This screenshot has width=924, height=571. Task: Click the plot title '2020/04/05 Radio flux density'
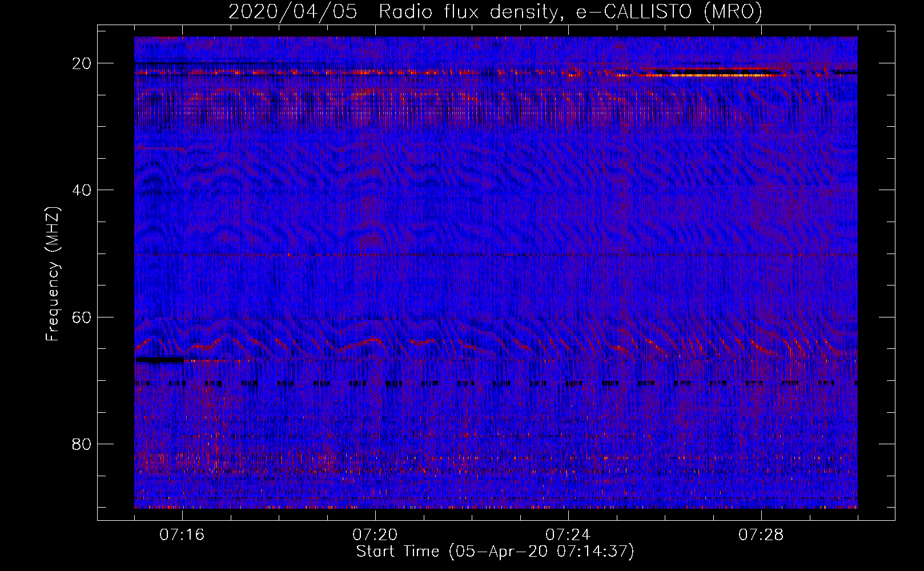495,11
